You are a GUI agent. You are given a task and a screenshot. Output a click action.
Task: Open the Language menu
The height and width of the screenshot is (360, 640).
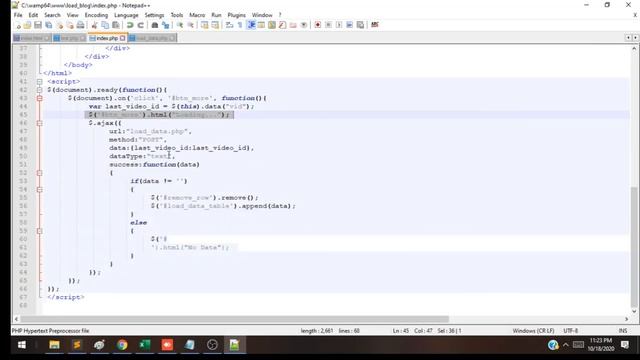point(126,15)
